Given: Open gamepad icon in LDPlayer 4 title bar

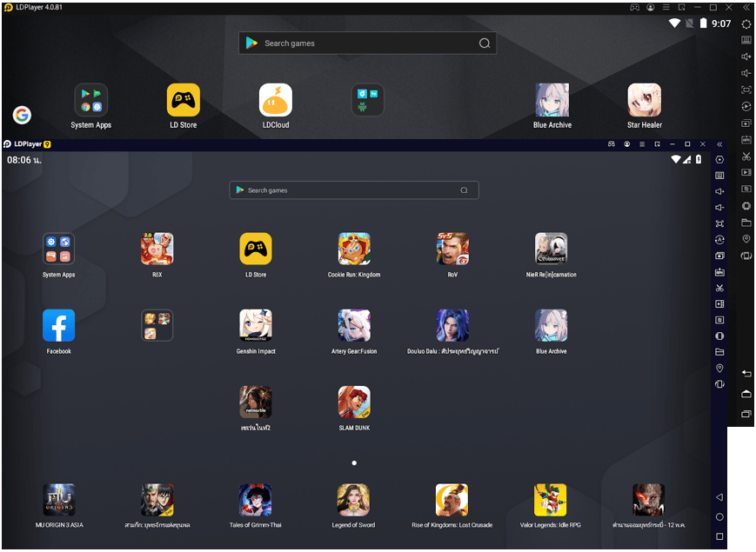Looking at the screenshot, I should pos(635,7).
